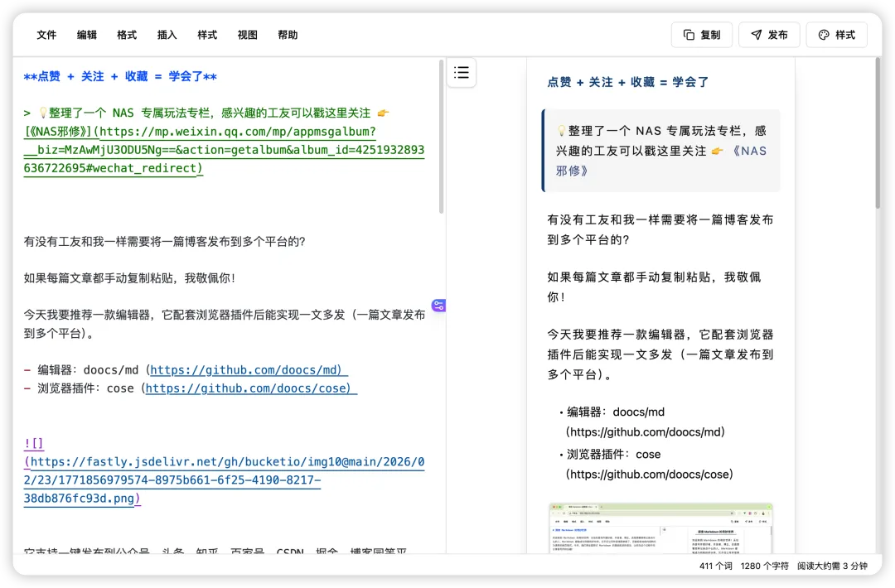The width and height of the screenshot is (895, 588).
Task: Click the preview bullet "浏览器插件: cose"
Action: [x=649, y=465]
